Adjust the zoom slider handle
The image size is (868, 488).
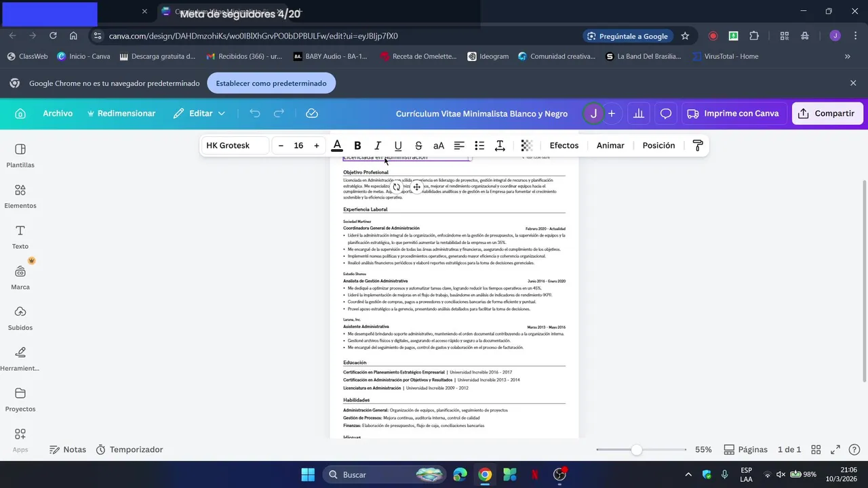tap(636, 449)
